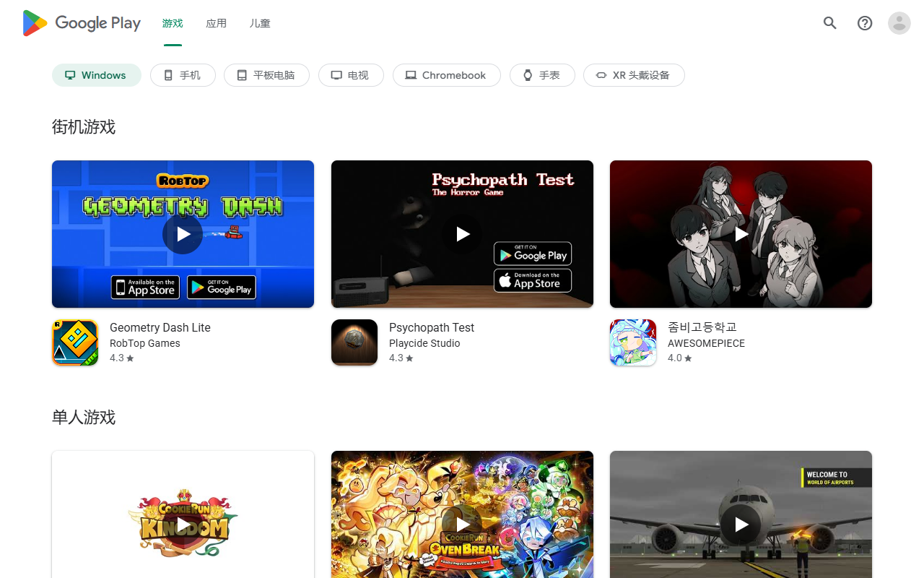Select the 平板电脑 device filter
Screen dimensions: 924x578
266,75
